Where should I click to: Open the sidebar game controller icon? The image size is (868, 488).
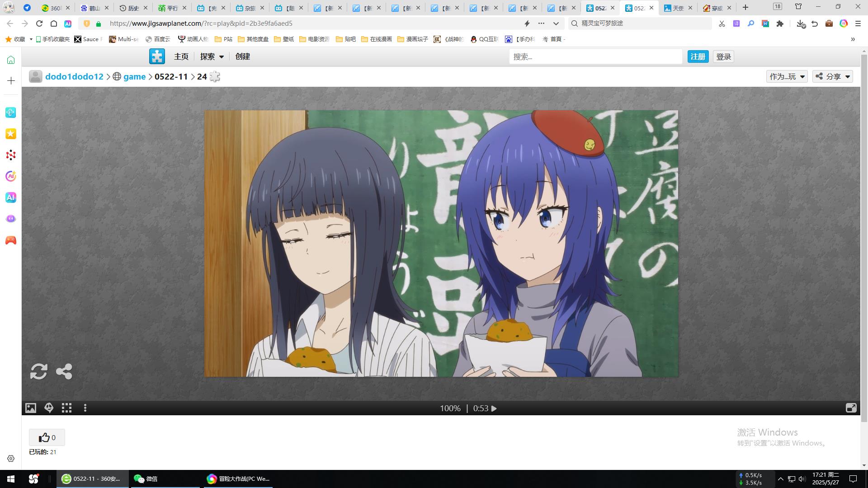(x=11, y=240)
